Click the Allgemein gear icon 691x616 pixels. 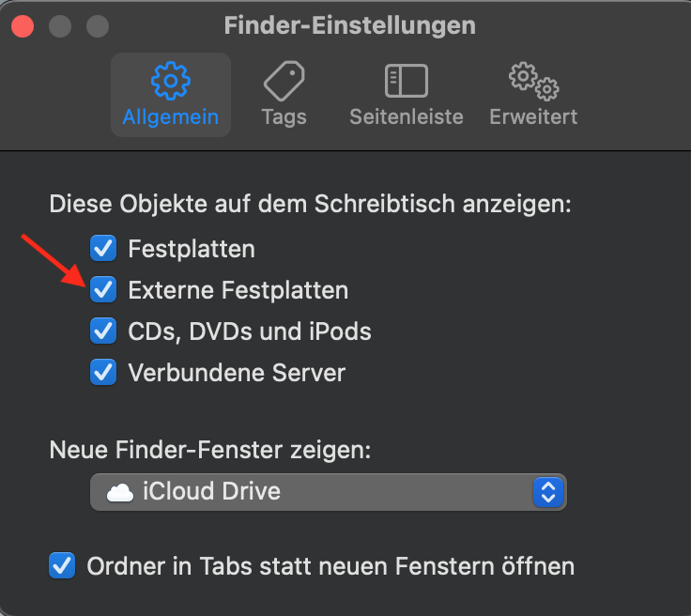[170, 82]
